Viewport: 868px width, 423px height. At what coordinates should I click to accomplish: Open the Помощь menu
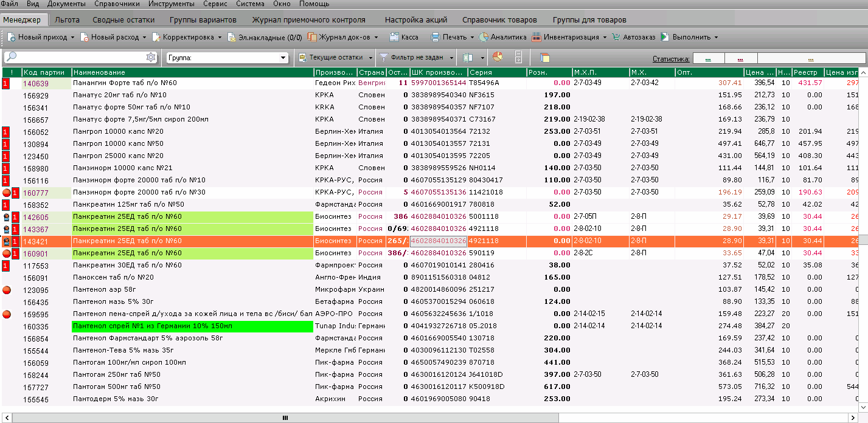click(314, 4)
